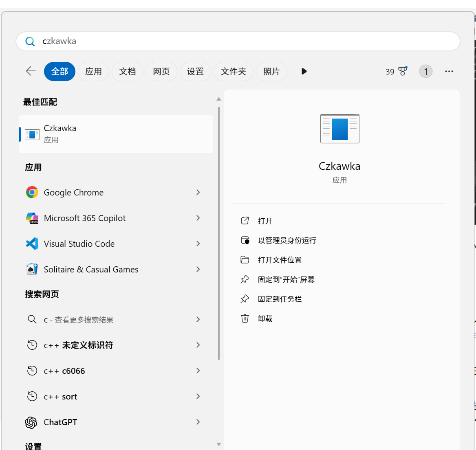The height and width of the screenshot is (450, 476).
Task: Select the 'c++ c6066' suggestion text
Action: [x=64, y=371]
